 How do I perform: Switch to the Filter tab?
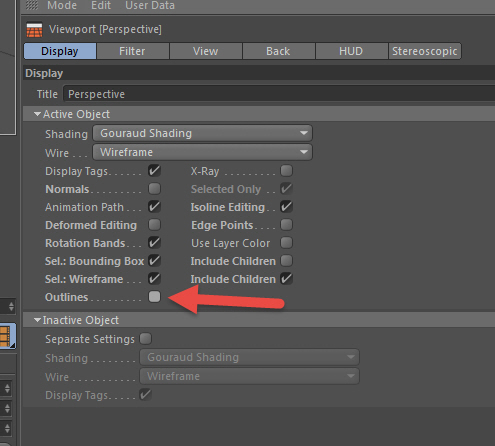[132, 51]
